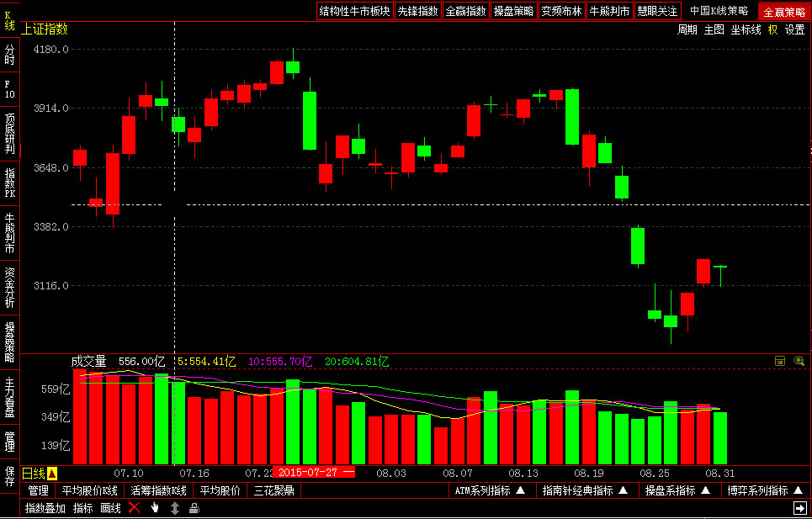This screenshot has height=519, width=812.
Task: Click the 全赢策略 red button
Action: click(783, 12)
